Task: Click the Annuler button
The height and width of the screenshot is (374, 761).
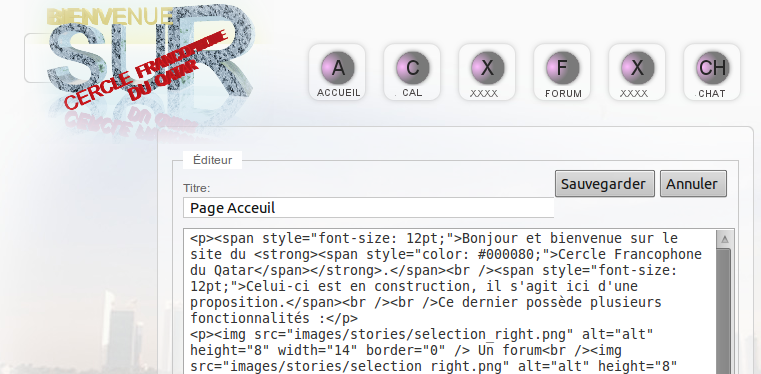Action: (693, 184)
